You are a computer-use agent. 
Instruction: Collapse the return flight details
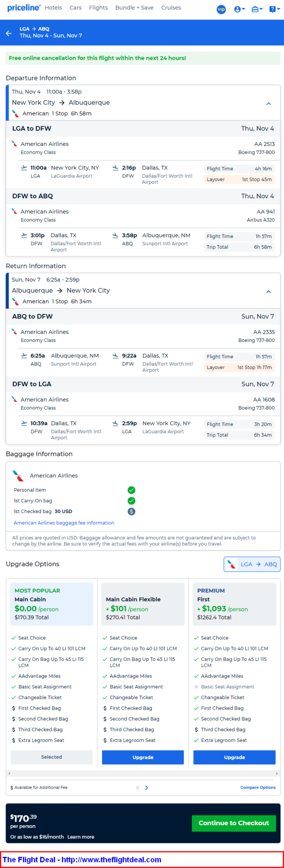269,291
